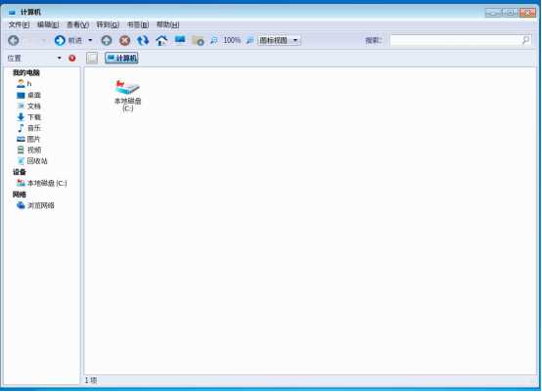This screenshot has height=392, width=542.
Task: Zoom out with the magnifier left of 100%
Action: coord(214,40)
